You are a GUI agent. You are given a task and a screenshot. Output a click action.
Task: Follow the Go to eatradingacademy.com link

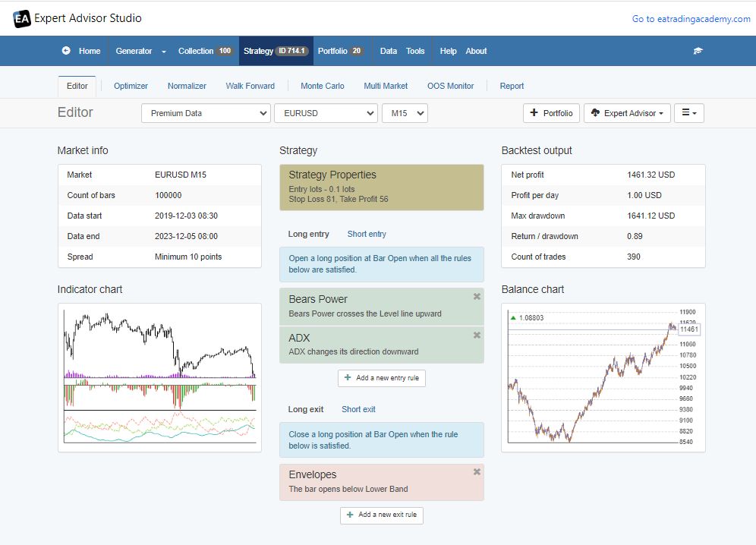pyautogui.click(x=691, y=19)
